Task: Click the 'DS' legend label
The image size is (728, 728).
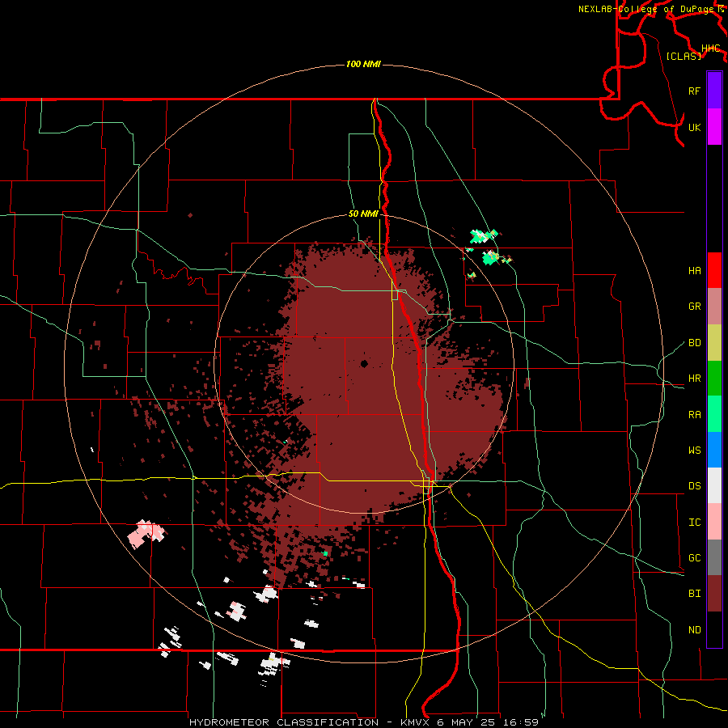Action: 694,486
